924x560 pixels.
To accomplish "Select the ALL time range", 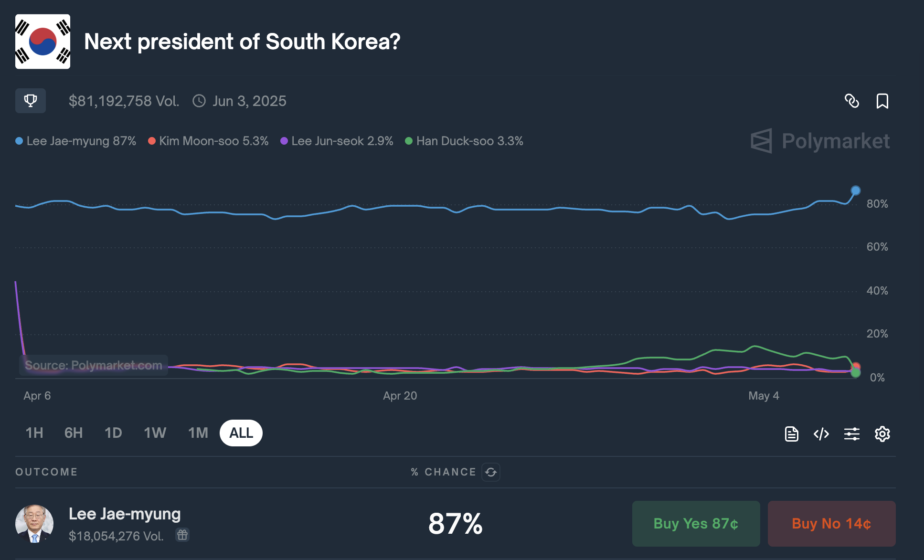I will pyautogui.click(x=241, y=433).
